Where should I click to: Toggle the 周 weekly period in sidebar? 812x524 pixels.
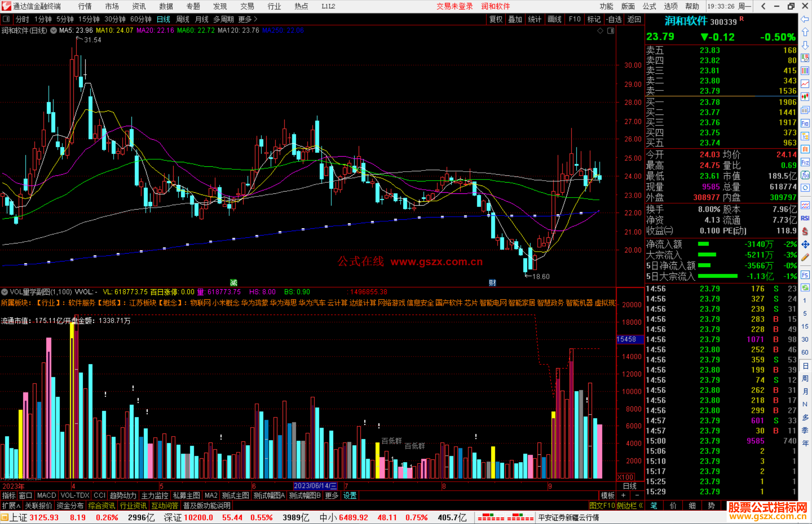click(805, 378)
